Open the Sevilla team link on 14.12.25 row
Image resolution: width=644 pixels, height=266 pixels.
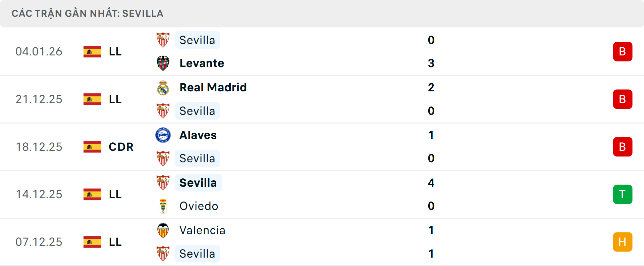point(198,183)
